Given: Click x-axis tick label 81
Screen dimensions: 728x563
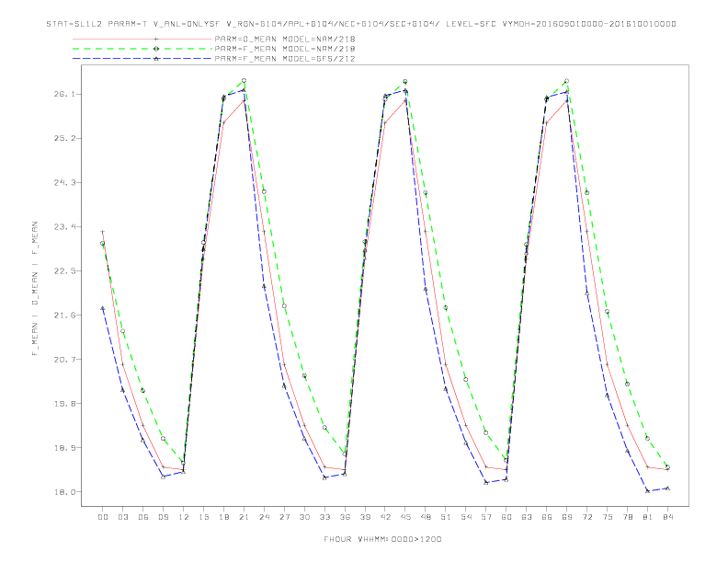Looking at the screenshot, I should coord(648,517).
